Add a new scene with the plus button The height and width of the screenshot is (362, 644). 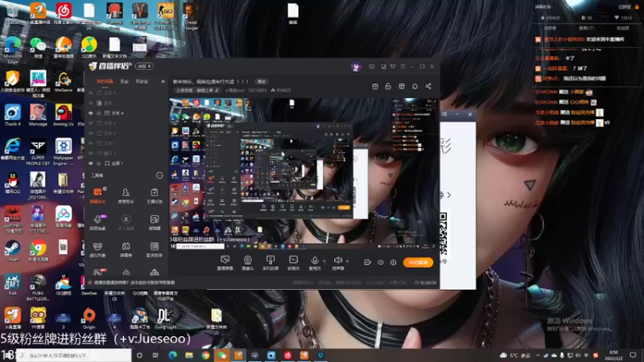coord(163,82)
